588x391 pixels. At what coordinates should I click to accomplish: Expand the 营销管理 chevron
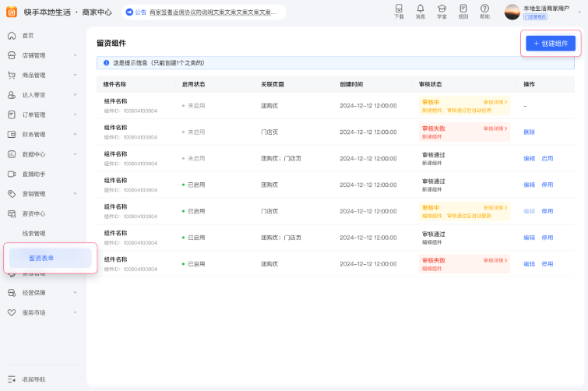click(75, 194)
